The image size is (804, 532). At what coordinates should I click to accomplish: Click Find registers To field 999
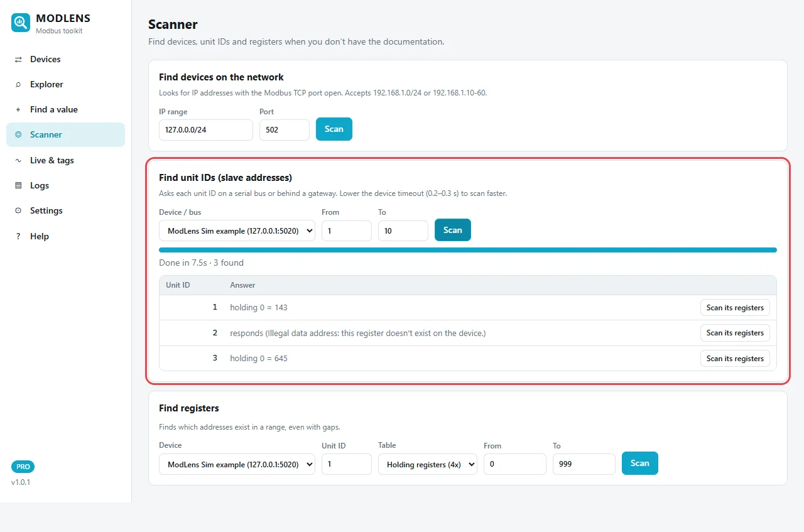584,464
